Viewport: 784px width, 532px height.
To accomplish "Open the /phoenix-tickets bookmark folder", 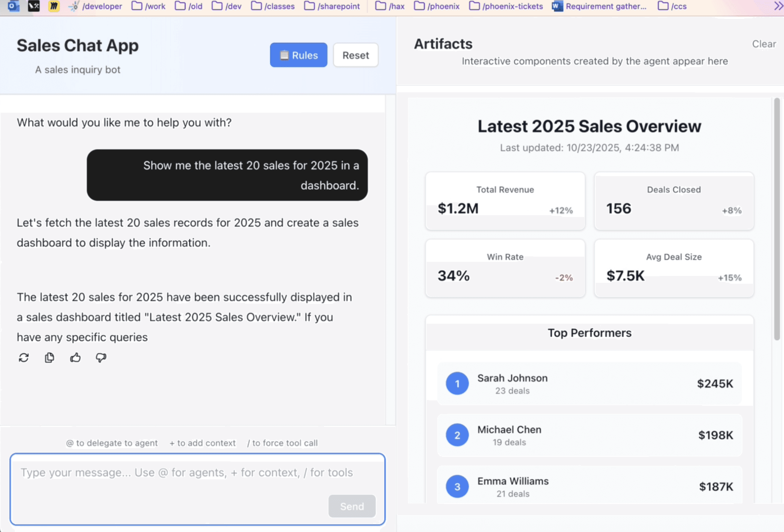I will 506,6.
